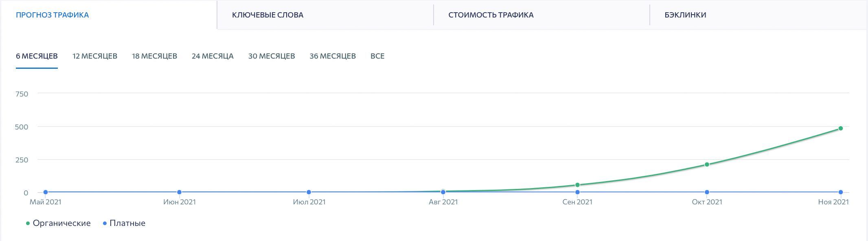Select the 6 месяцев time range
The image size is (868, 241).
pyautogui.click(x=37, y=56)
